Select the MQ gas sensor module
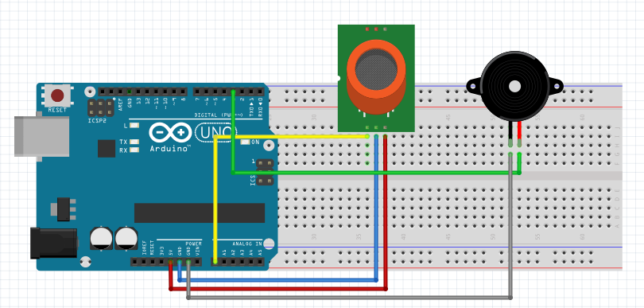 pos(376,78)
